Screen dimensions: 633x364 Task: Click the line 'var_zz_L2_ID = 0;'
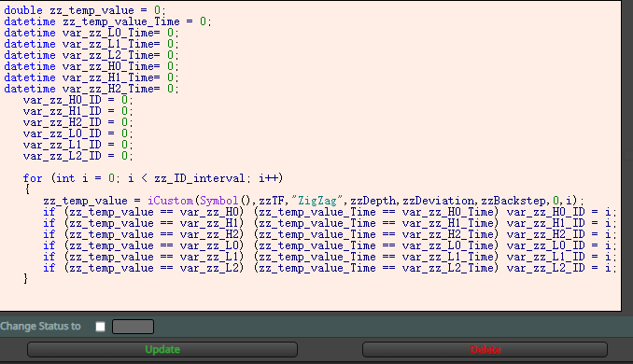click(x=77, y=157)
